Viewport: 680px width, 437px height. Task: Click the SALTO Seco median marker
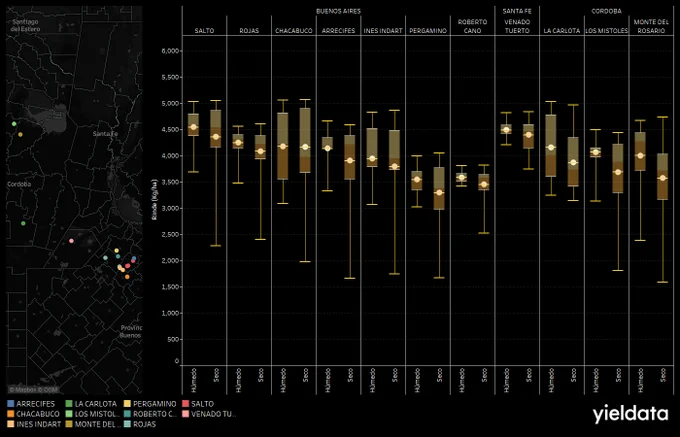tap(216, 137)
